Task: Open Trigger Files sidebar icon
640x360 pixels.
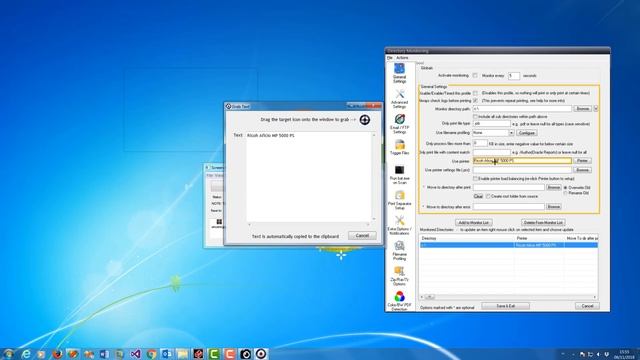Action: 399,147
